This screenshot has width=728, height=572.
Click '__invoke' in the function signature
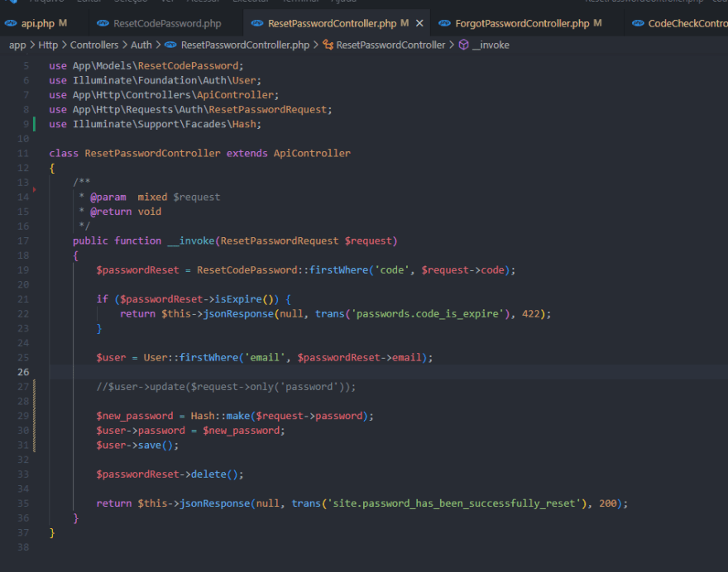pos(191,241)
